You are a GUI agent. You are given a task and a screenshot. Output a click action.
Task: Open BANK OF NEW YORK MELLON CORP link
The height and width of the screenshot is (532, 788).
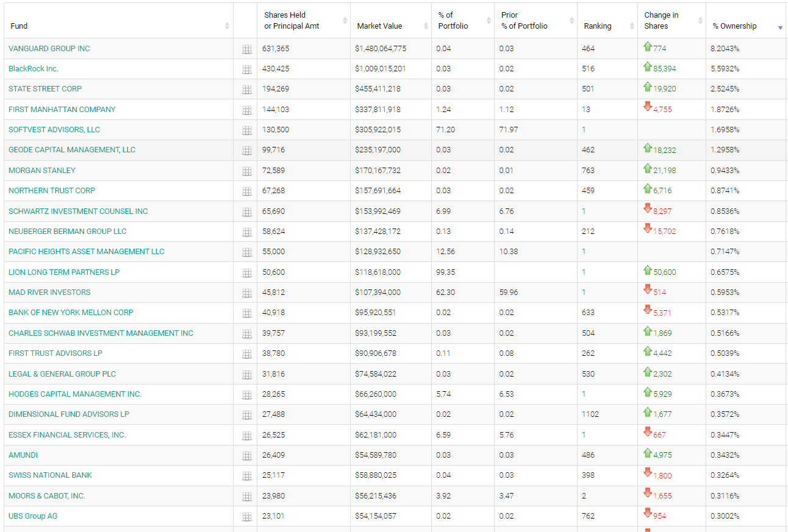click(71, 313)
